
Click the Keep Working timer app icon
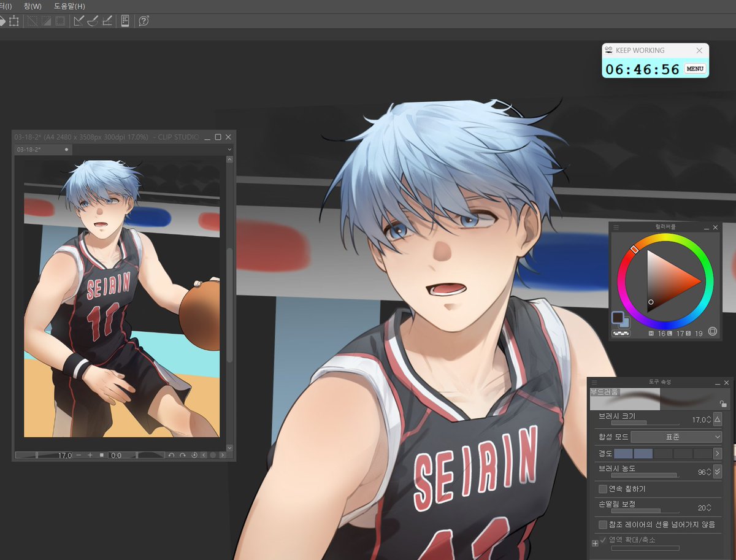click(x=608, y=50)
